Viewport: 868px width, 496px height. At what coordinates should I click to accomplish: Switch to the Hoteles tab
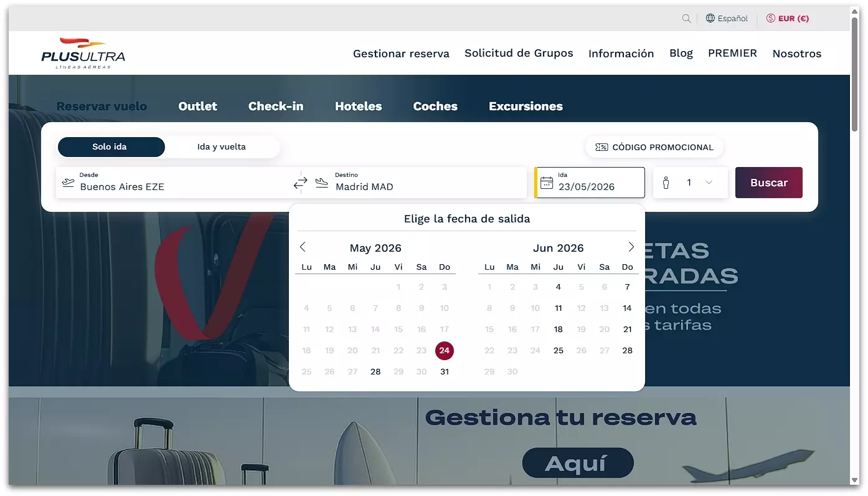(358, 107)
